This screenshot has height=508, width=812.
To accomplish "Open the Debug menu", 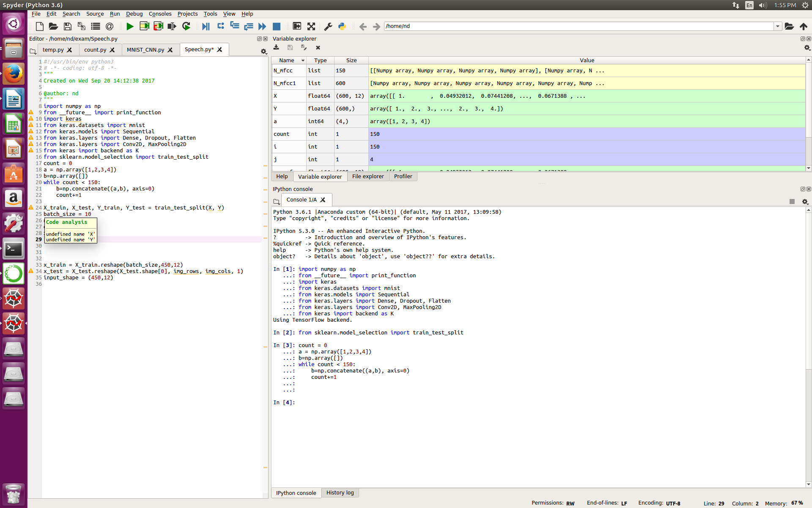I will (134, 14).
